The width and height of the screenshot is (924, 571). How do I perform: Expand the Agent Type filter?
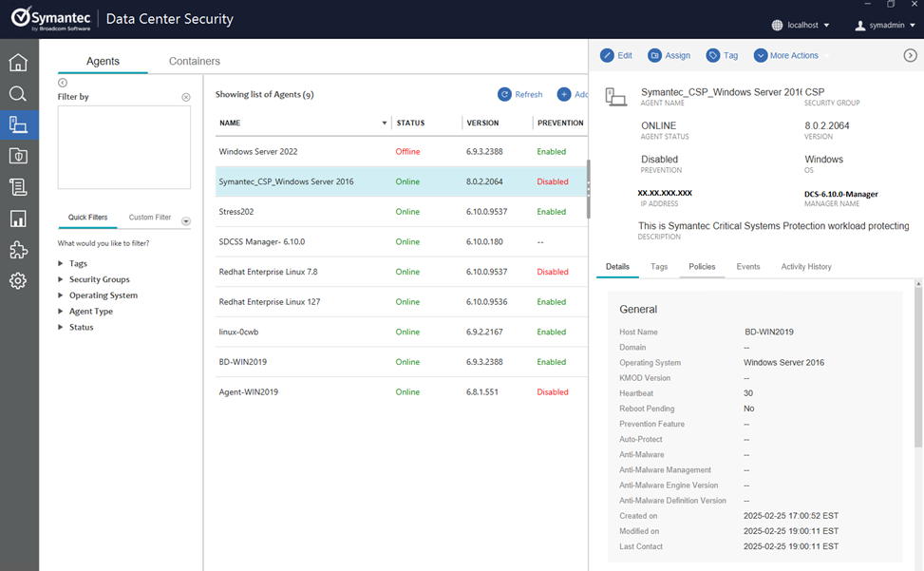(60, 311)
